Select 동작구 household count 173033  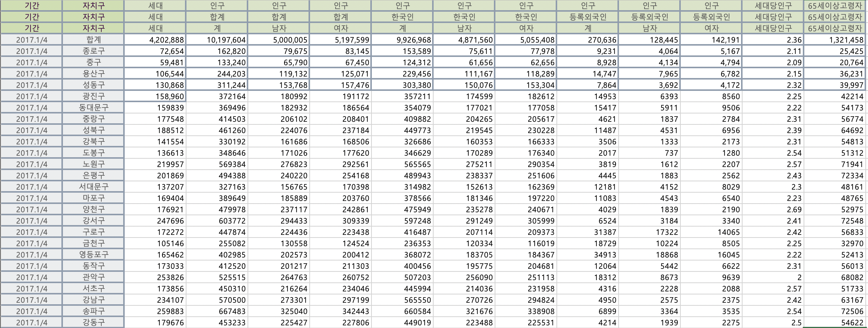(x=155, y=266)
